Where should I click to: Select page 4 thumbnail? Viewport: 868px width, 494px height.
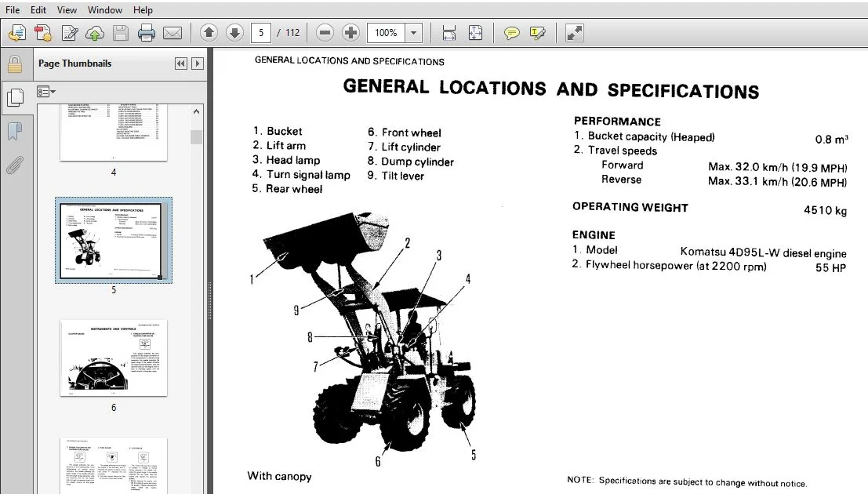click(114, 133)
